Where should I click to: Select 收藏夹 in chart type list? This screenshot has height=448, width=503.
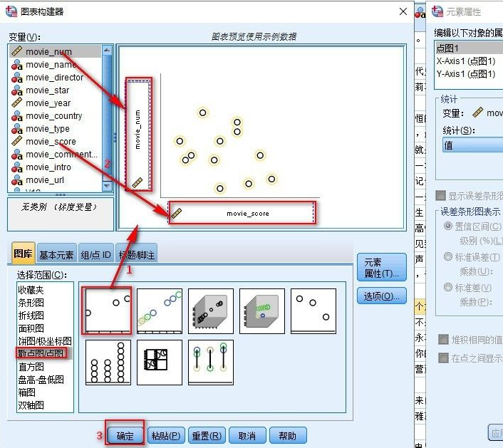coord(31,290)
